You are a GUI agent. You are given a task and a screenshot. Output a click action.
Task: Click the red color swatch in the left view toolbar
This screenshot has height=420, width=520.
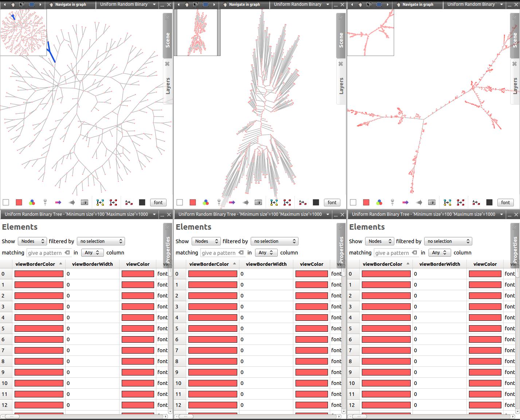click(x=19, y=202)
